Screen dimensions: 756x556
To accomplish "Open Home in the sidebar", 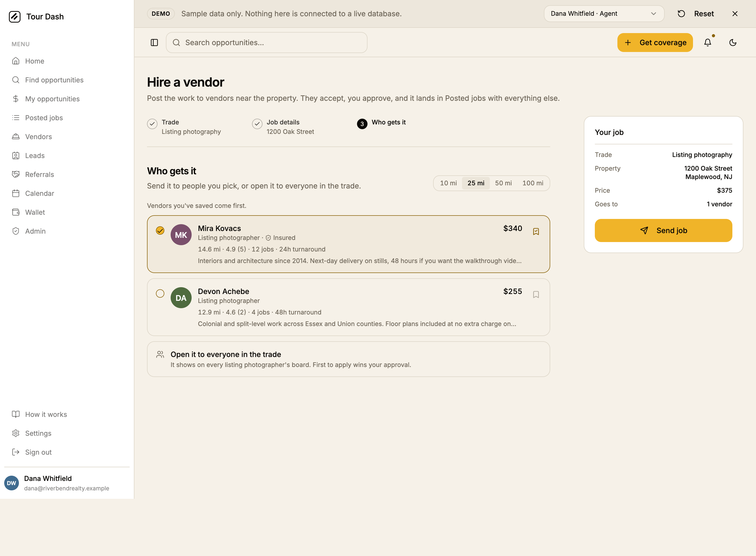I will point(67,61).
